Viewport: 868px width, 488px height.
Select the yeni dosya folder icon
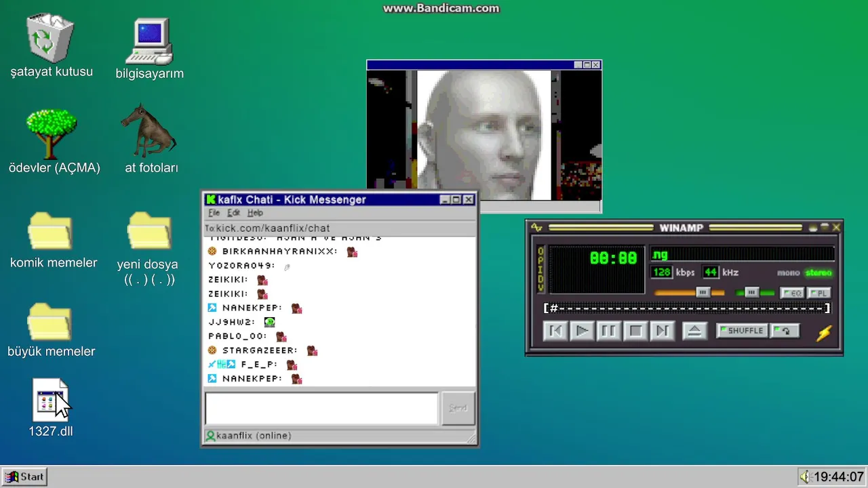tap(149, 232)
